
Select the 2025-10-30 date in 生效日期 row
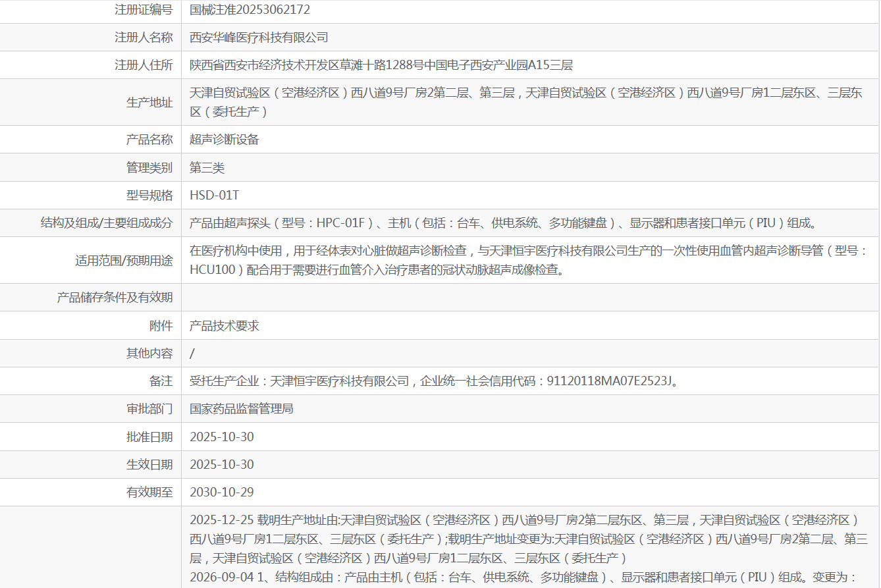pyautogui.click(x=222, y=465)
